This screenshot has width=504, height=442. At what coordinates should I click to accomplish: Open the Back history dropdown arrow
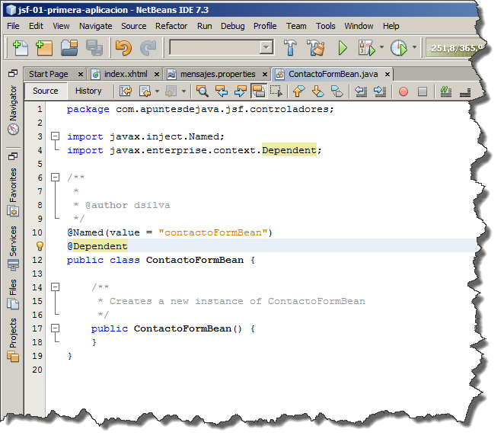click(x=157, y=91)
